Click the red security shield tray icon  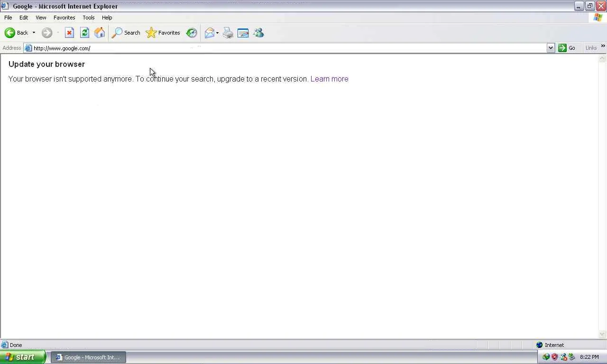coord(554,357)
